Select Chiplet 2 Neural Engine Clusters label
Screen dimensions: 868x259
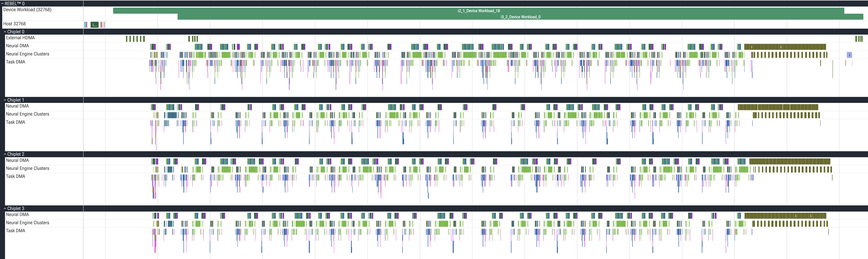[x=28, y=168]
